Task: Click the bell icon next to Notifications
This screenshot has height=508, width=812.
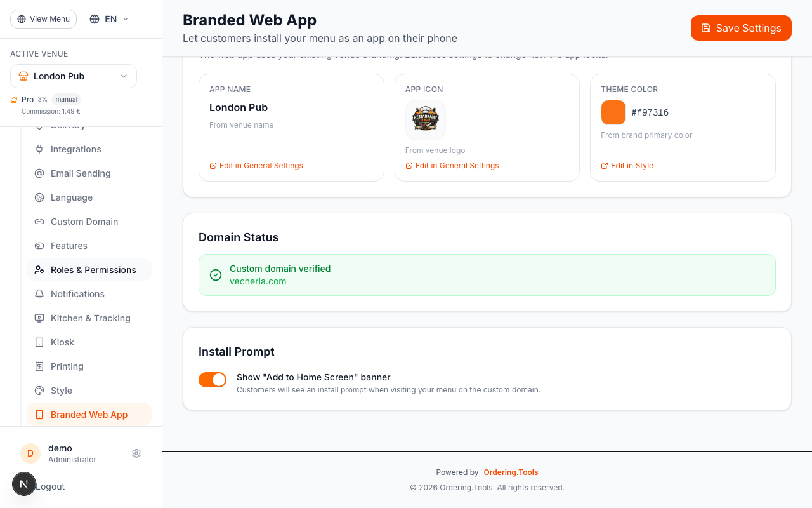Action: [x=39, y=294]
